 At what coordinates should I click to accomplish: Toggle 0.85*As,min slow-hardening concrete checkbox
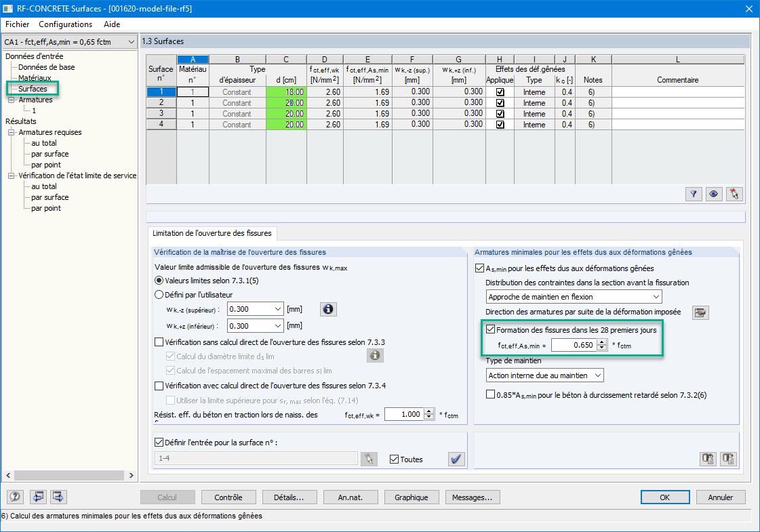tap(491, 394)
